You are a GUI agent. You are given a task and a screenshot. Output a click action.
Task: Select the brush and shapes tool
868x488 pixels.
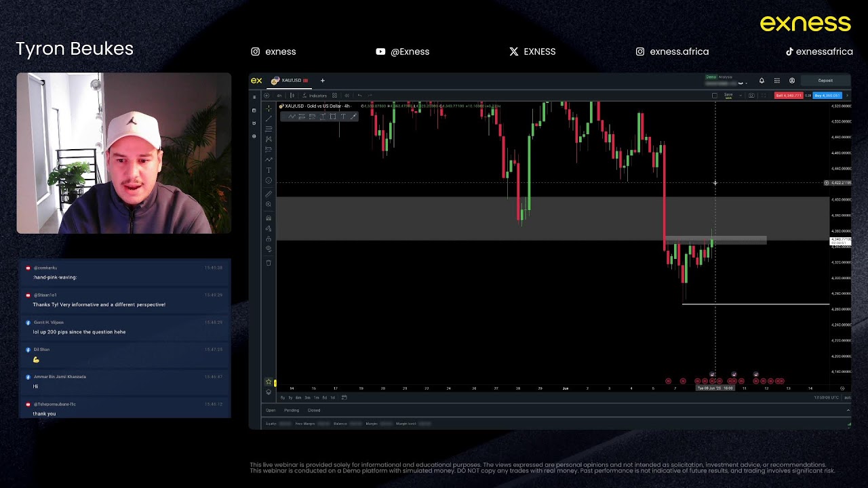coord(269,160)
